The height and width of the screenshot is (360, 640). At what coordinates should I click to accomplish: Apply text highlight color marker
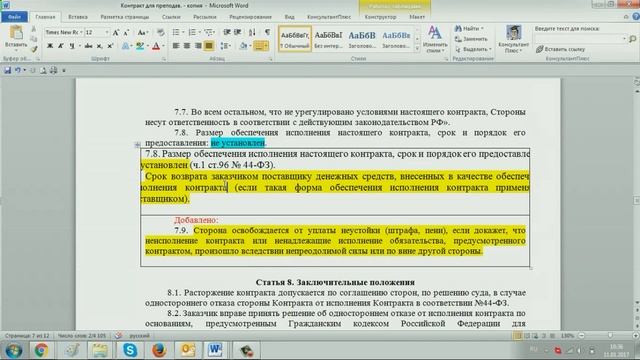tap(140, 46)
